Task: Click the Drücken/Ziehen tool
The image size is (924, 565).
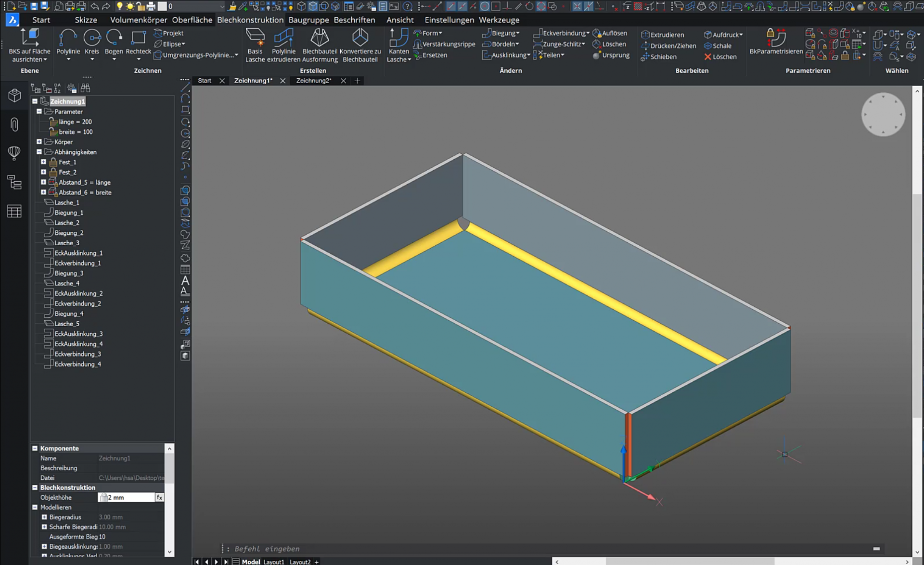Action: click(668, 46)
